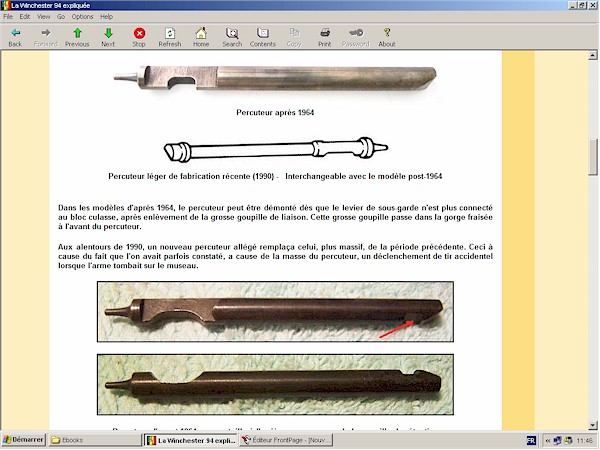Open the Go menu
This screenshot has height=450, width=600.
[x=61, y=16]
